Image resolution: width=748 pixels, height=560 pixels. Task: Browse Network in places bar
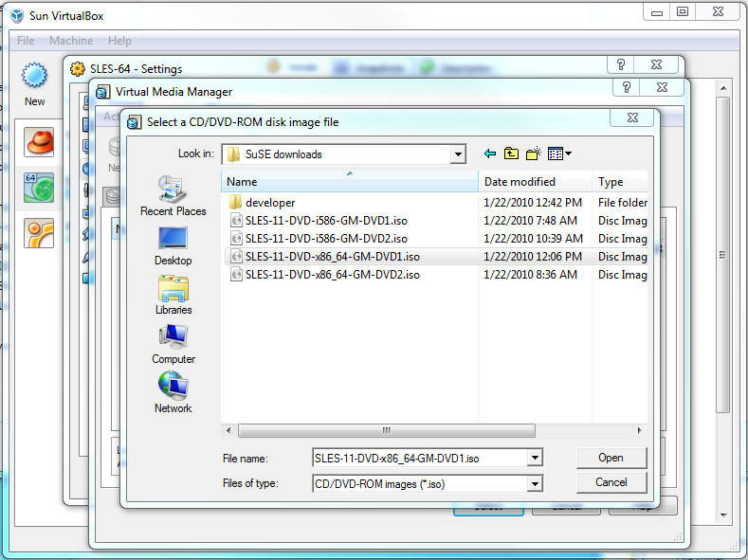pyautogui.click(x=173, y=392)
